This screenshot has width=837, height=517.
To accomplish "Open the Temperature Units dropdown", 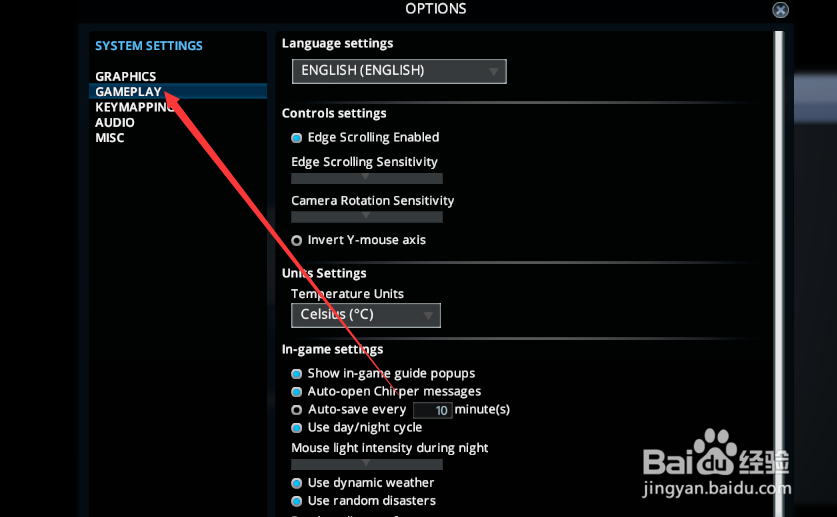I will [x=366, y=315].
